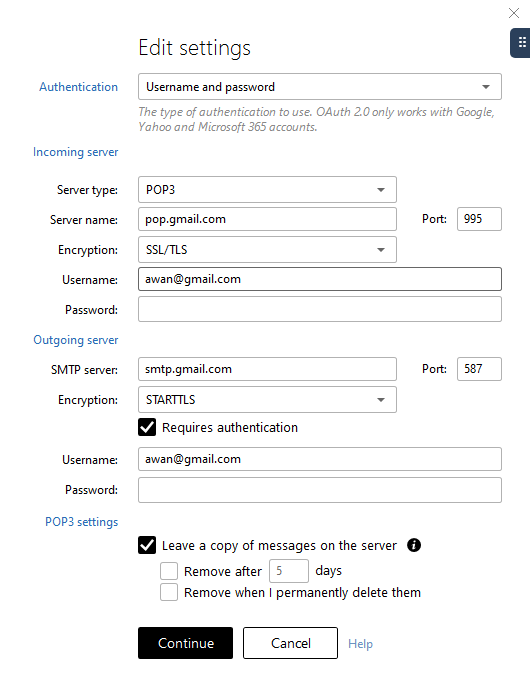The image size is (530, 691).
Task: Click the SMTP server smtp.gmail.com field
Action: click(x=267, y=369)
